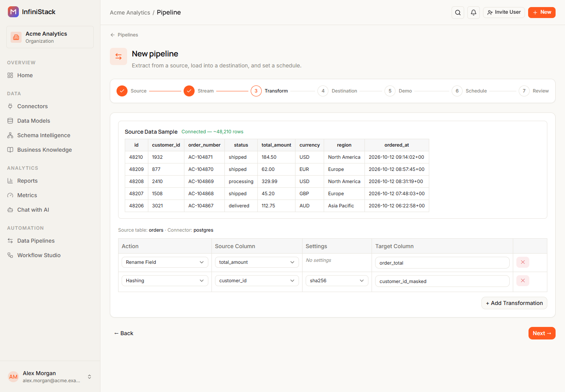Click Add Transformation button

click(514, 303)
